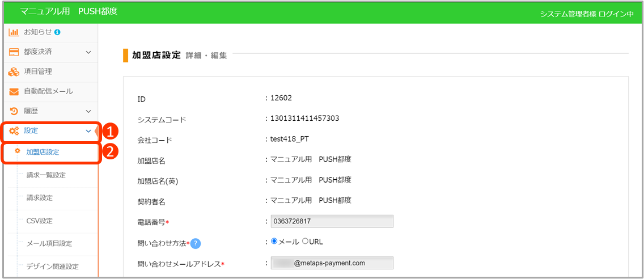
Task: Expand the 都度決済 menu chevron
Action: pos(88,52)
